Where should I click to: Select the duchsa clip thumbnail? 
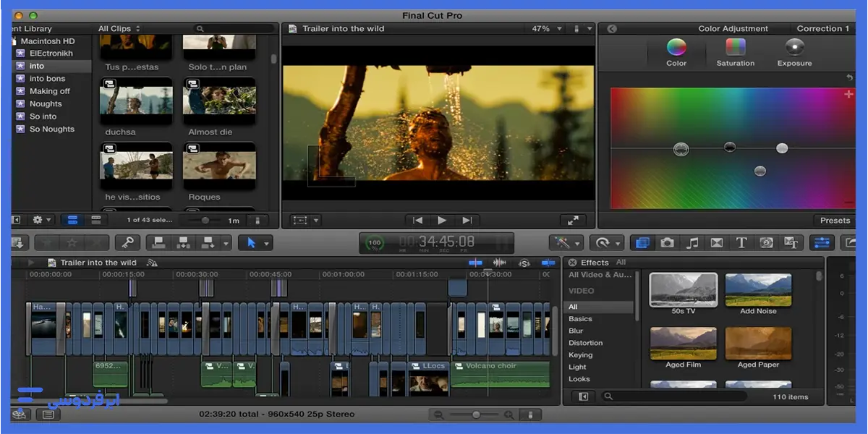point(136,101)
